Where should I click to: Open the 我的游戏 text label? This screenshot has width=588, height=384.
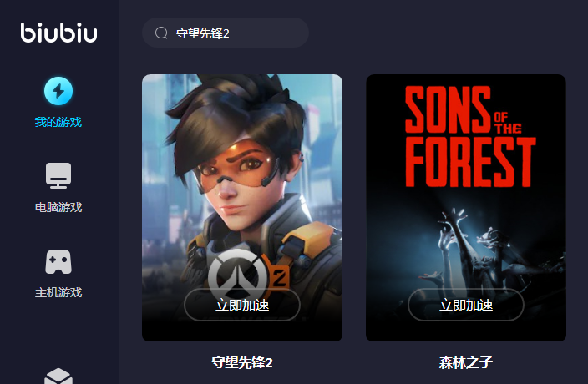pyautogui.click(x=58, y=122)
